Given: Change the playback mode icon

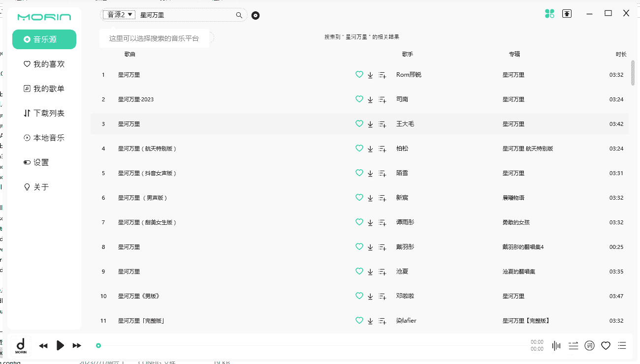Looking at the screenshot, I should point(573,346).
